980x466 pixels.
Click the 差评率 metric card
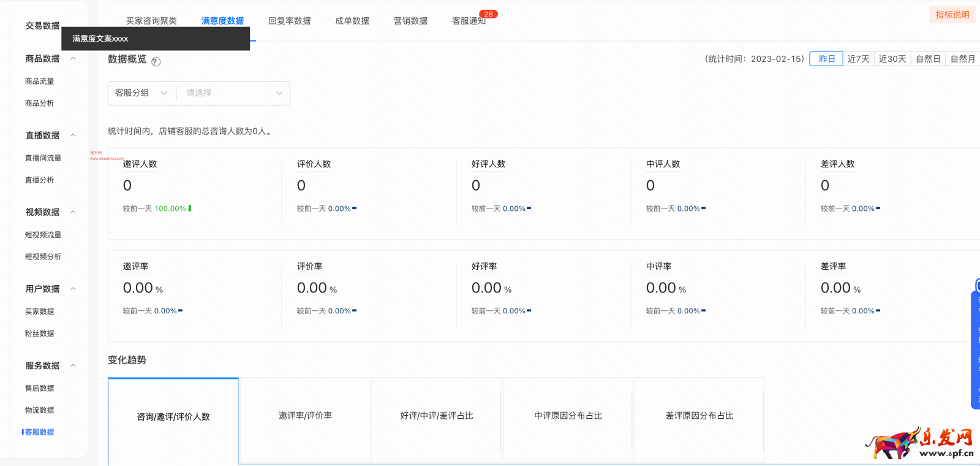(x=892, y=296)
